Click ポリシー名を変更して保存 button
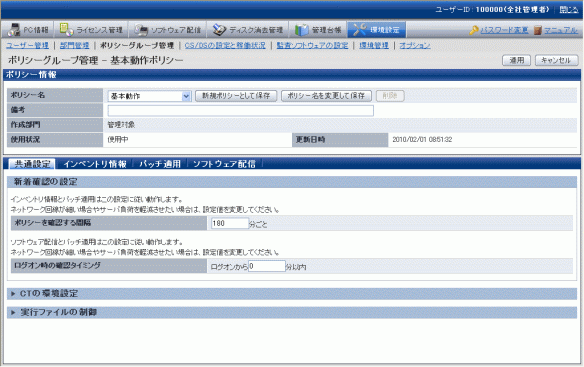584x367 pixels. (x=326, y=96)
